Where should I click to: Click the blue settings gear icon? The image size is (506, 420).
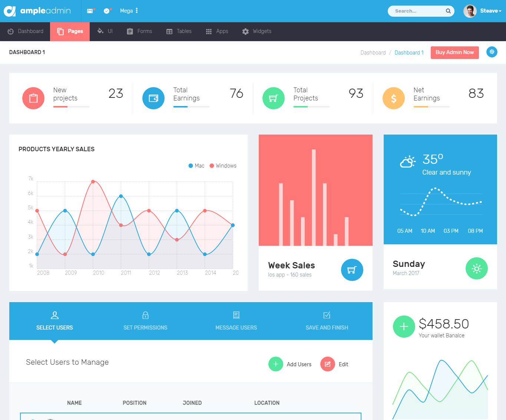tap(492, 52)
